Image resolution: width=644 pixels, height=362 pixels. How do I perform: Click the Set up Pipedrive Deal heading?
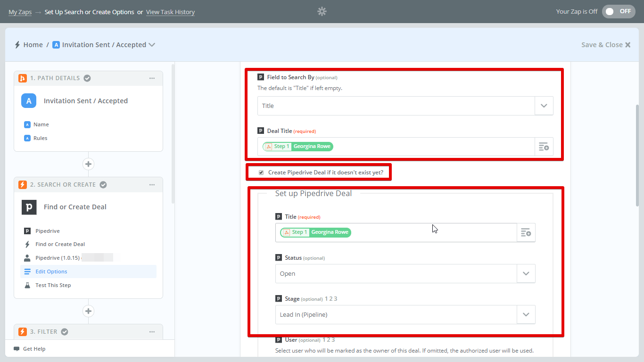tap(314, 193)
